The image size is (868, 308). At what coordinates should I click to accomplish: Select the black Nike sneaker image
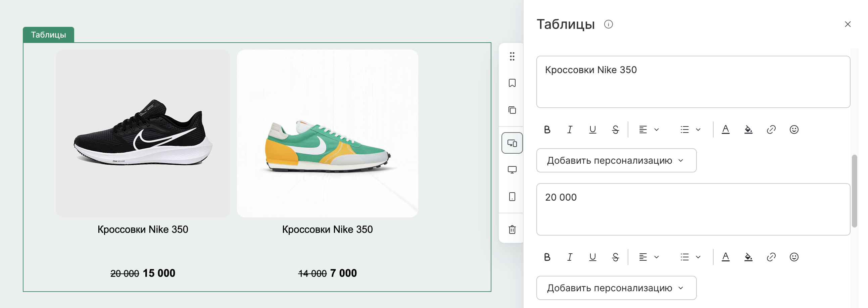pos(143,134)
